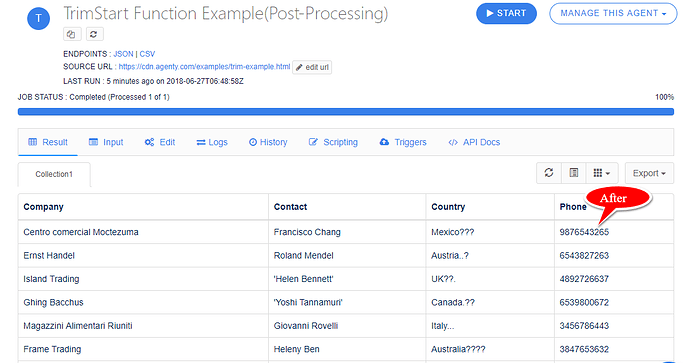Open the Export dropdown
The height and width of the screenshot is (363, 690).
pos(649,173)
